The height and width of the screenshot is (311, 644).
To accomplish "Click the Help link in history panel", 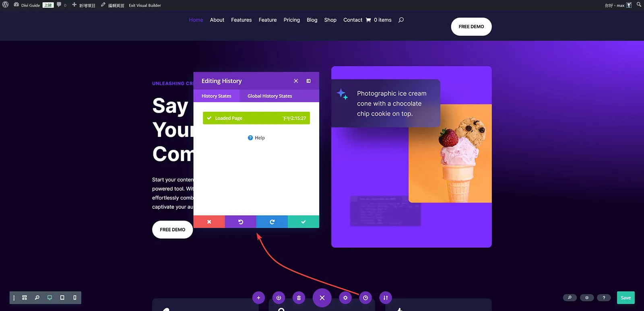I will pyautogui.click(x=256, y=138).
